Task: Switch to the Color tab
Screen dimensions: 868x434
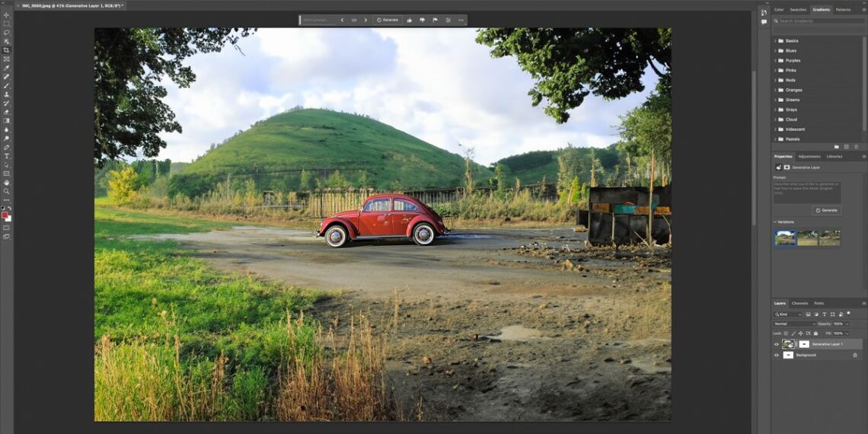Action: click(779, 9)
